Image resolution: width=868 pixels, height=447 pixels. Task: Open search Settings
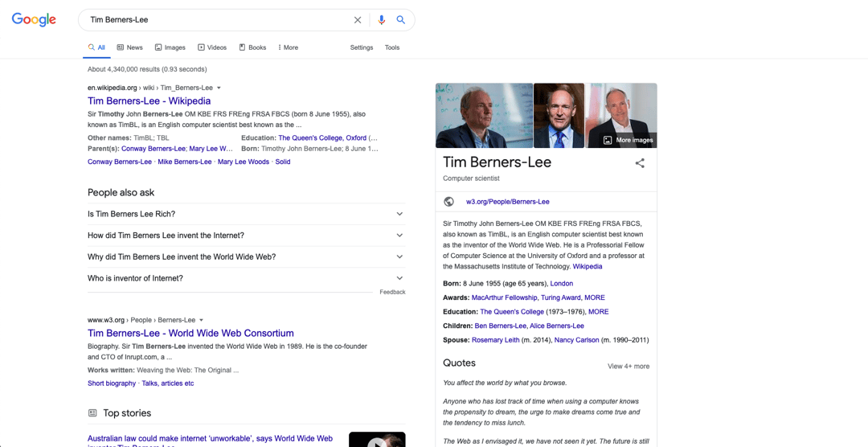[362, 47]
